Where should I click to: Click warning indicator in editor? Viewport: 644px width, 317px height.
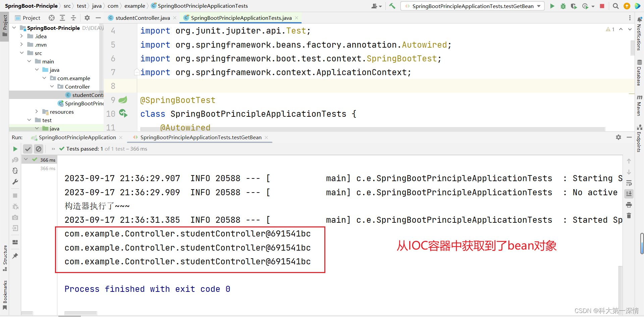tap(610, 30)
